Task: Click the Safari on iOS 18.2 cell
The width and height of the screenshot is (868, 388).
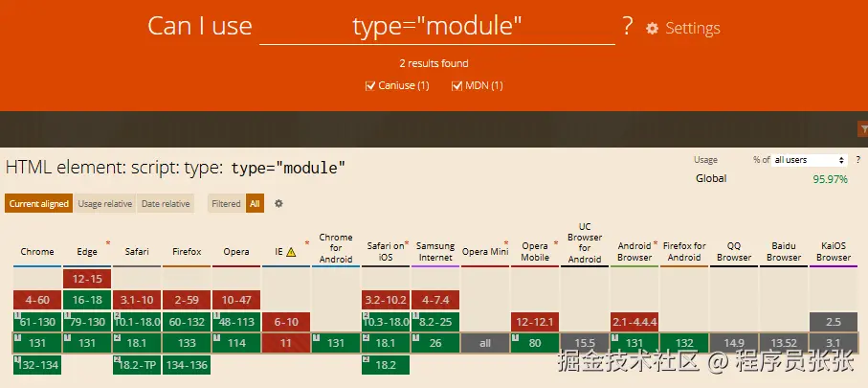Action: tap(386, 365)
